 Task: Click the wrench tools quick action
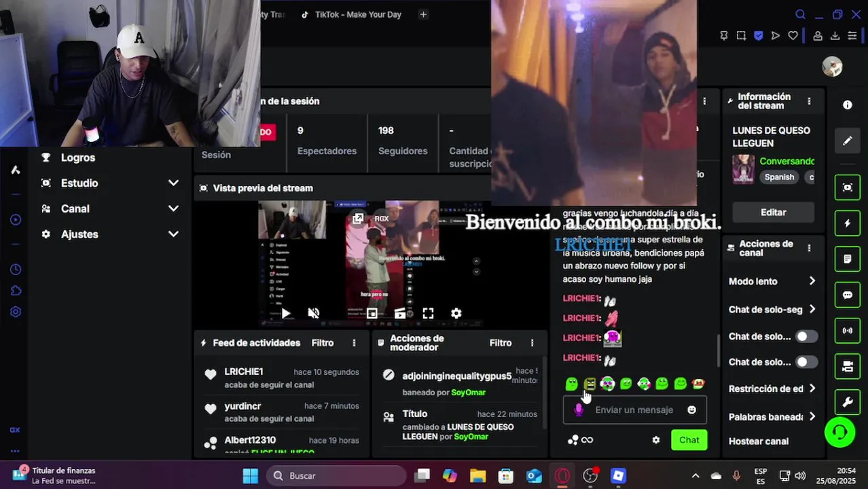(x=847, y=403)
